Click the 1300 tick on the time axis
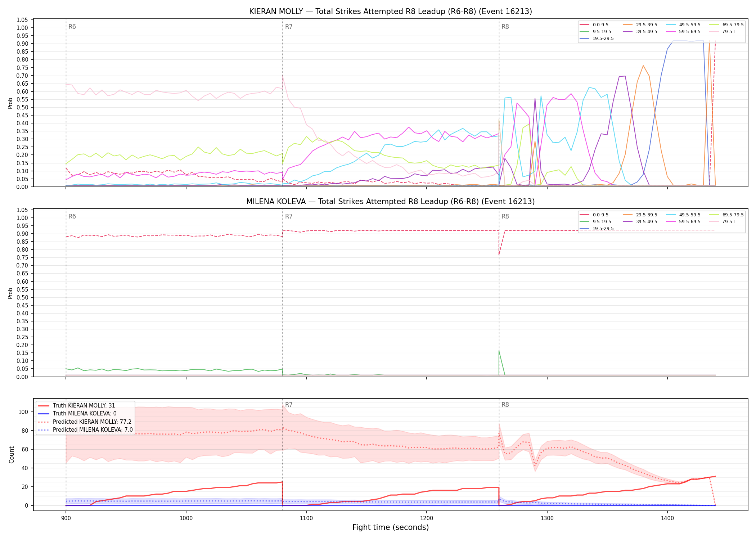756x540 pixels. (x=547, y=518)
